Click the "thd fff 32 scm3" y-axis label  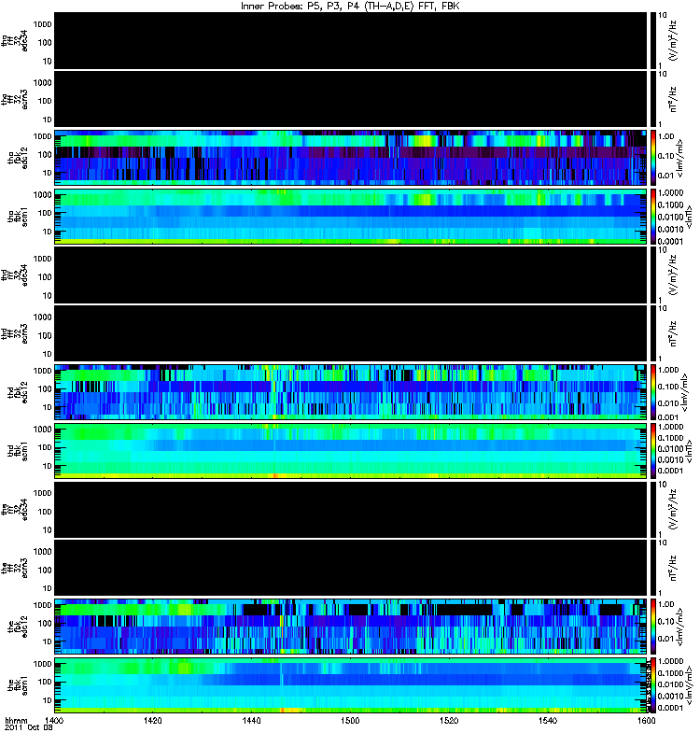click(x=14, y=334)
